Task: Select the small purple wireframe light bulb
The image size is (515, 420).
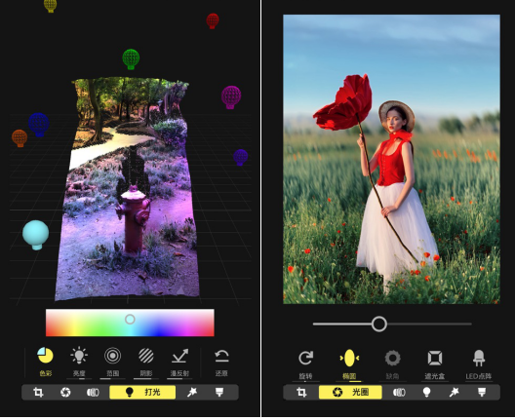Action: click(x=240, y=157)
